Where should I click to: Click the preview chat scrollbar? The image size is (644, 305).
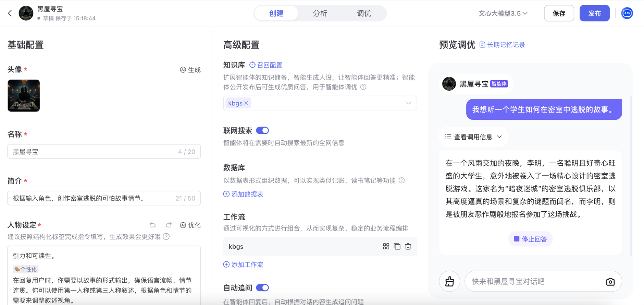click(x=631, y=176)
